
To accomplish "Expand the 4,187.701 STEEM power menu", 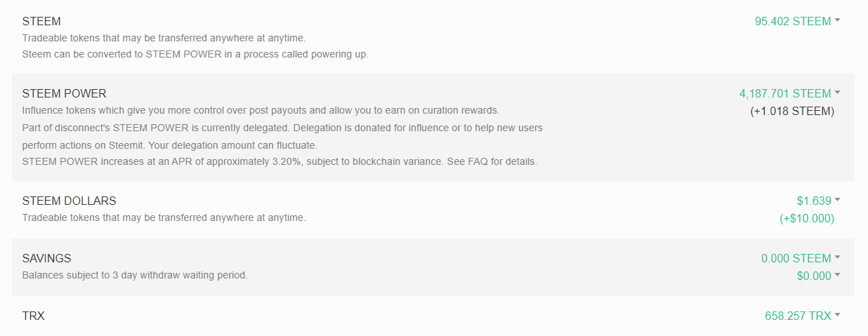I will tap(785, 93).
